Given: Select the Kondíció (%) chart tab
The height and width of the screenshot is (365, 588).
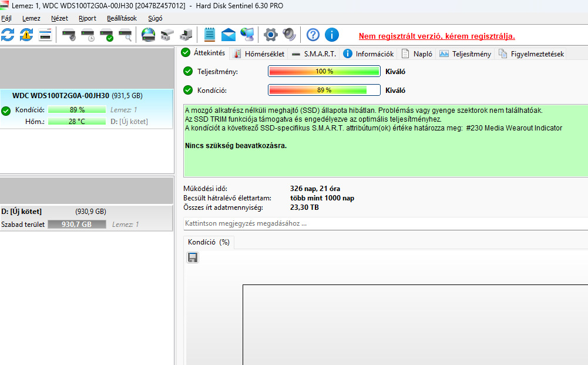Looking at the screenshot, I should [209, 242].
